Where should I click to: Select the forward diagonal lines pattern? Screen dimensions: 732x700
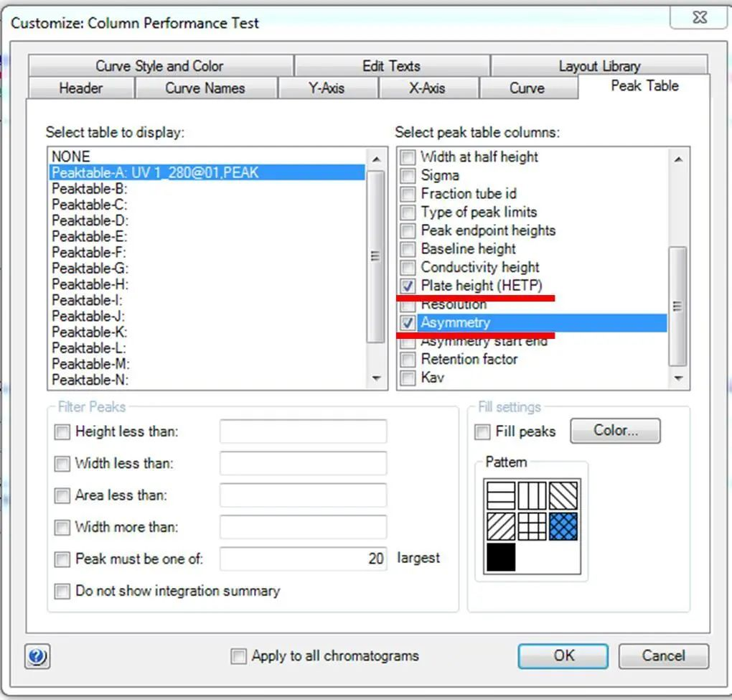click(501, 526)
